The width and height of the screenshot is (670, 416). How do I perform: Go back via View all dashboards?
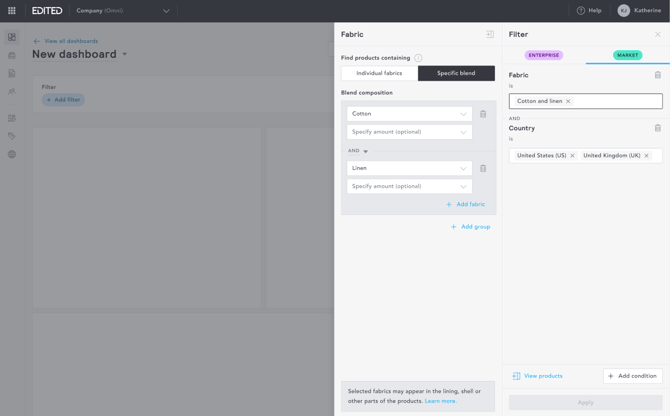coord(66,41)
